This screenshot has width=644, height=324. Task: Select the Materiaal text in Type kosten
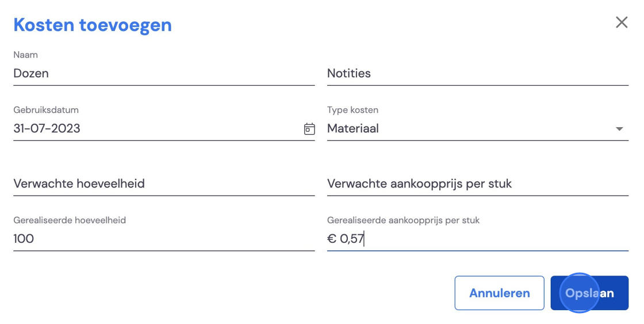tap(353, 129)
